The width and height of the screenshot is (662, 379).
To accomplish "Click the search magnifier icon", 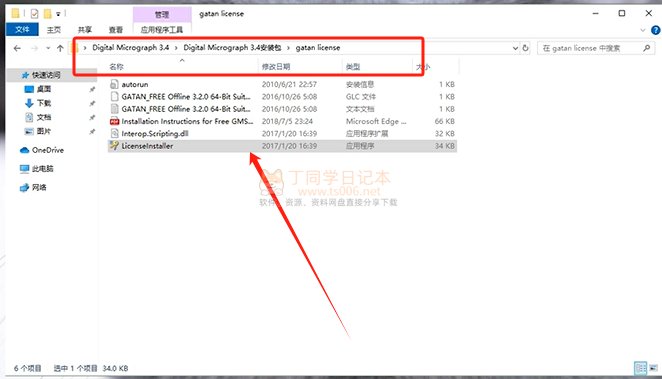I will (x=646, y=48).
